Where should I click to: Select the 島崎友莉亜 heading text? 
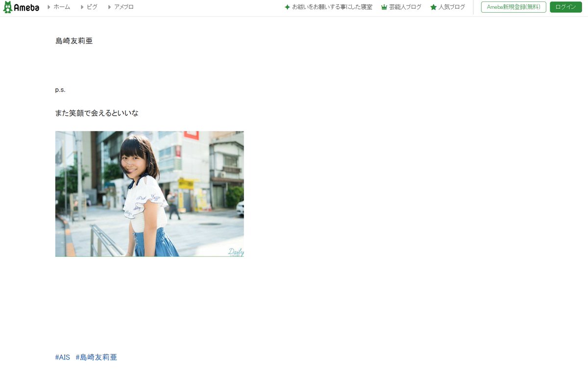coord(74,41)
